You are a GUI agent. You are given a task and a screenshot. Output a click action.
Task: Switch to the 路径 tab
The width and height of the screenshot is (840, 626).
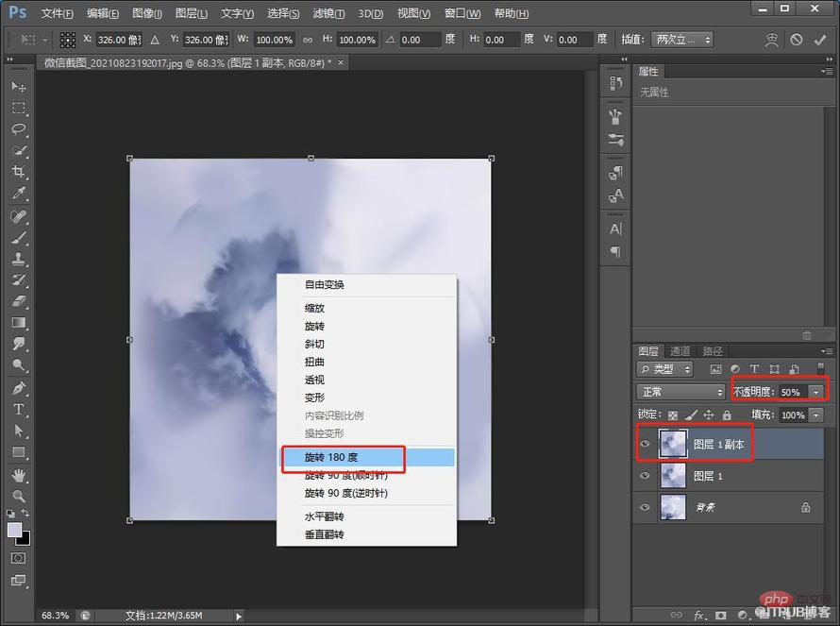click(713, 351)
